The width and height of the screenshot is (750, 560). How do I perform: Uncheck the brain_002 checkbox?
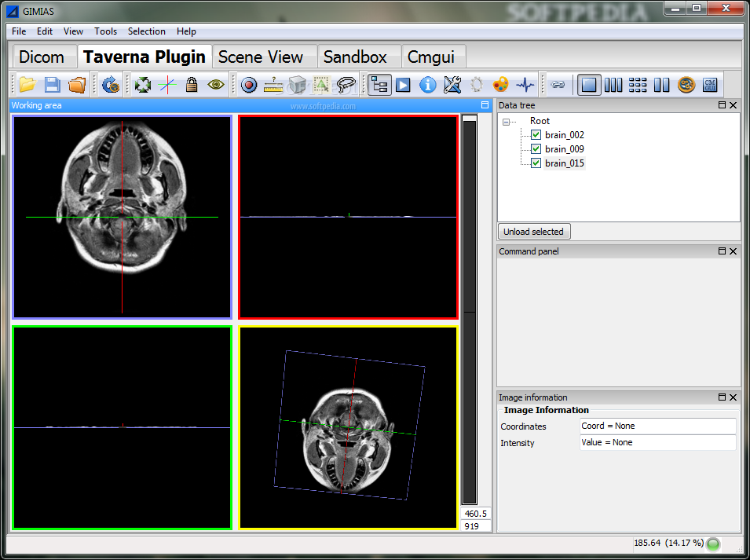(x=536, y=135)
